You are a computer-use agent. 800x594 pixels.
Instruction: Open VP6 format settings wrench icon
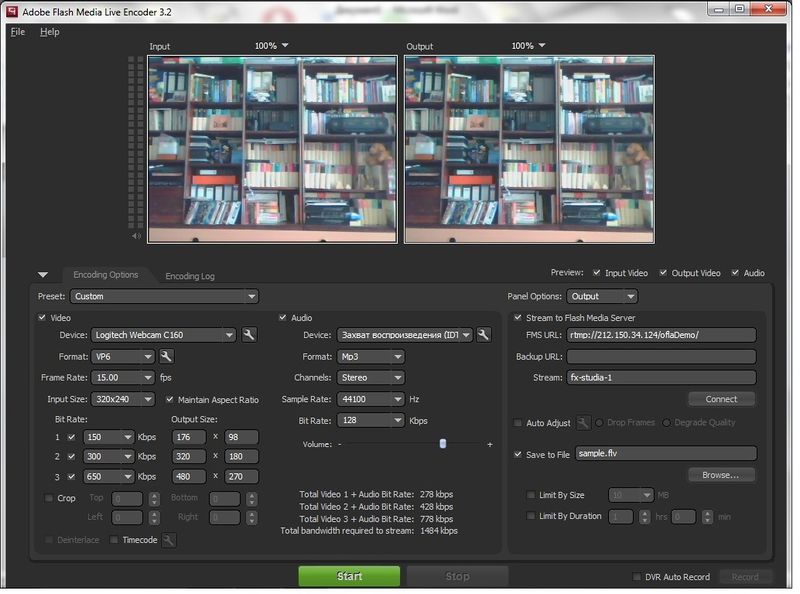pos(166,356)
